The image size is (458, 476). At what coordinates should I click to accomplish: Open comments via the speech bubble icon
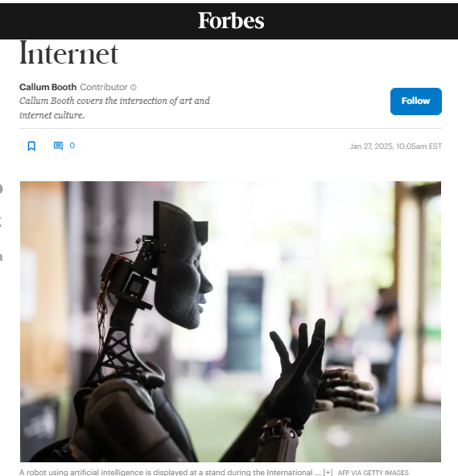tap(58, 146)
